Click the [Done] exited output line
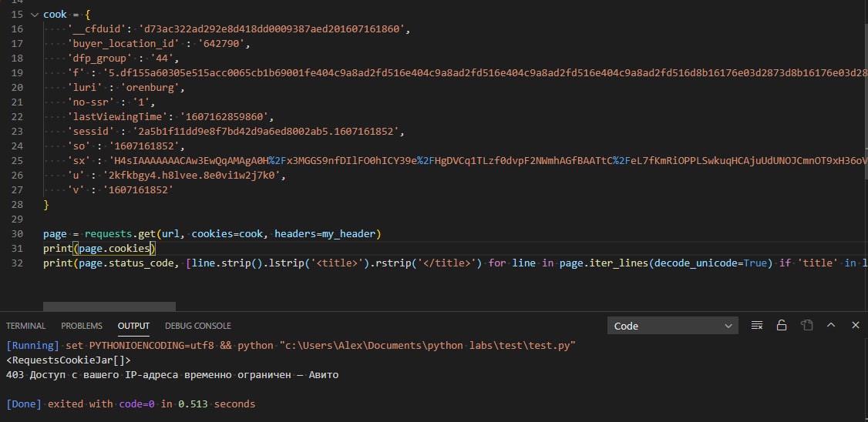Image resolution: width=868 pixels, height=422 pixels. (x=130, y=404)
